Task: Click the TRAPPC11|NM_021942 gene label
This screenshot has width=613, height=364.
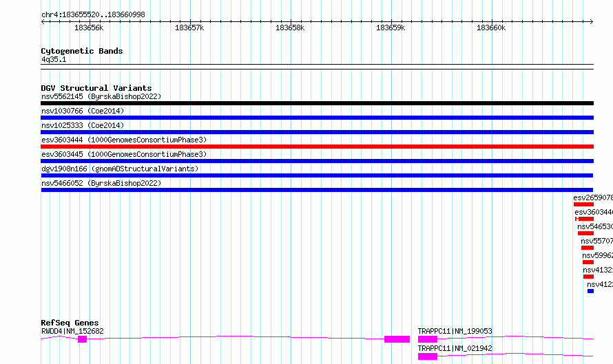Action: coord(455,348)
